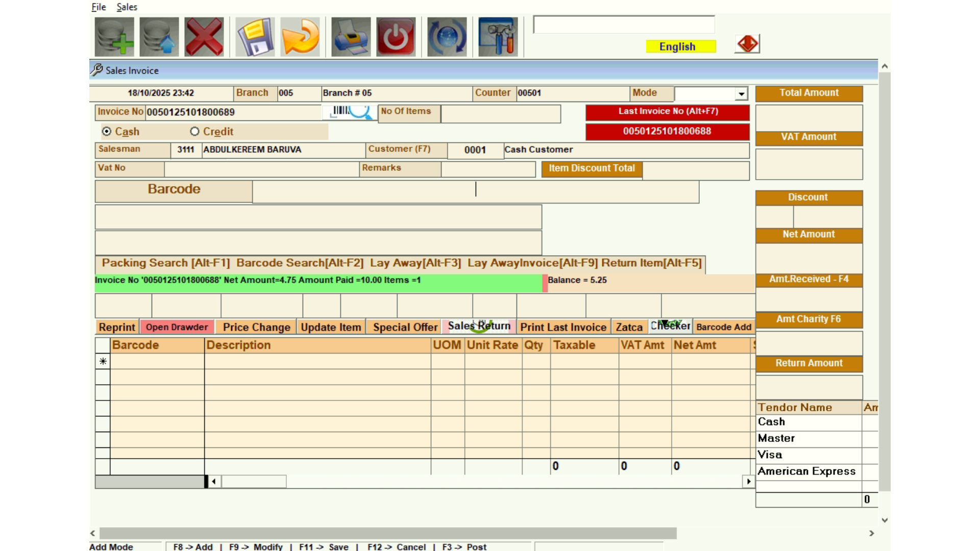Expand the Mode dropdown

point(741,93)
